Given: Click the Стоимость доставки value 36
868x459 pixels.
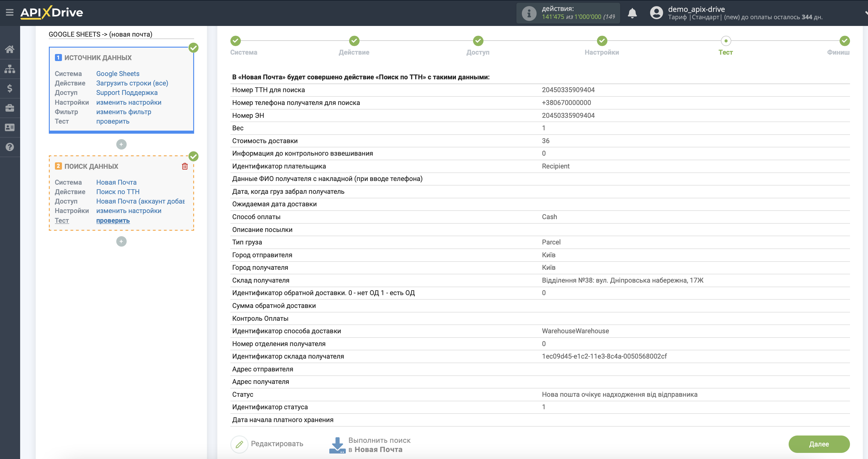Looking at the screenshot, I should [545, 140].
